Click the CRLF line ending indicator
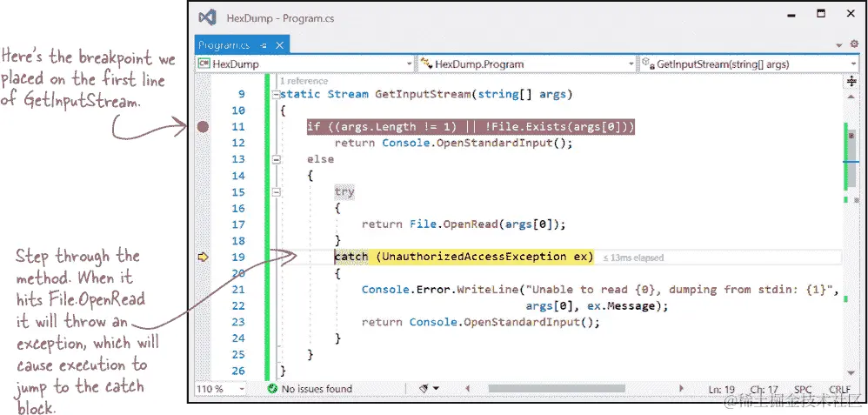The image size is (868, 415). [x=840, y=390]
